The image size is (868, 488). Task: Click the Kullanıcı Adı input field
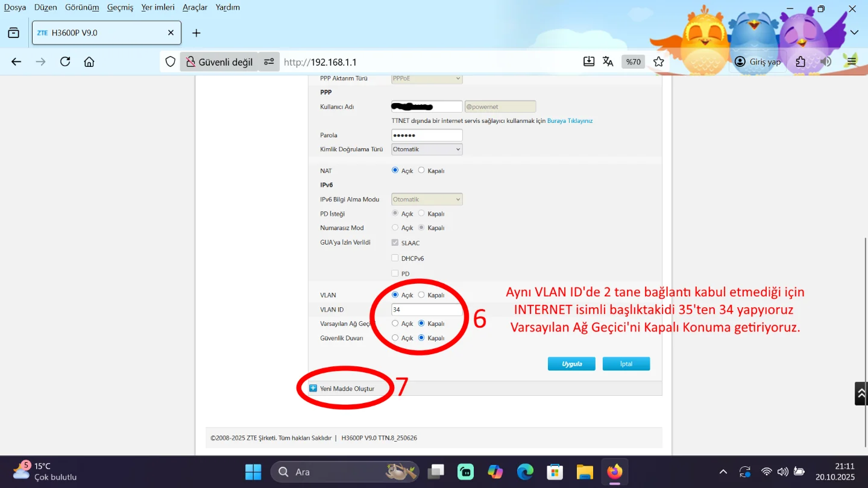point(427,107)
